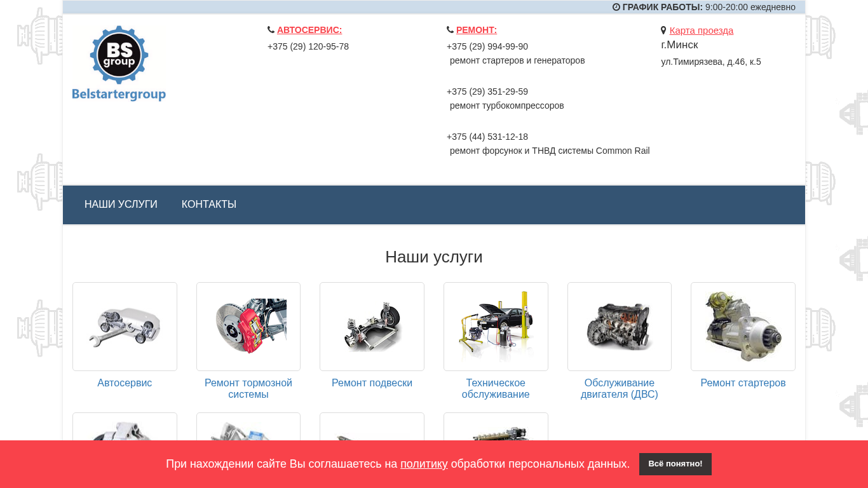Click the clock icon beside ГРАФИК РАБОТЫ
The height and width of the screenshot is (488, 868).
[x=616, y=7]
